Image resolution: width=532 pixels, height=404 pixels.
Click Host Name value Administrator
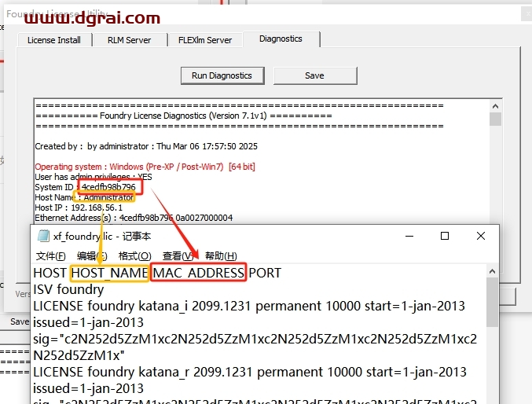tap(108, 197)
